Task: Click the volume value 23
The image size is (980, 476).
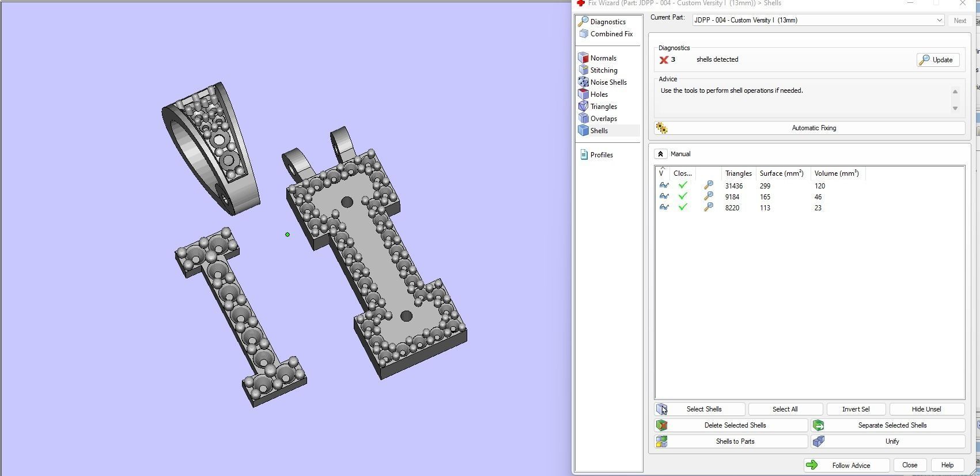Action: pyautogui.click(x=818, y=208)
